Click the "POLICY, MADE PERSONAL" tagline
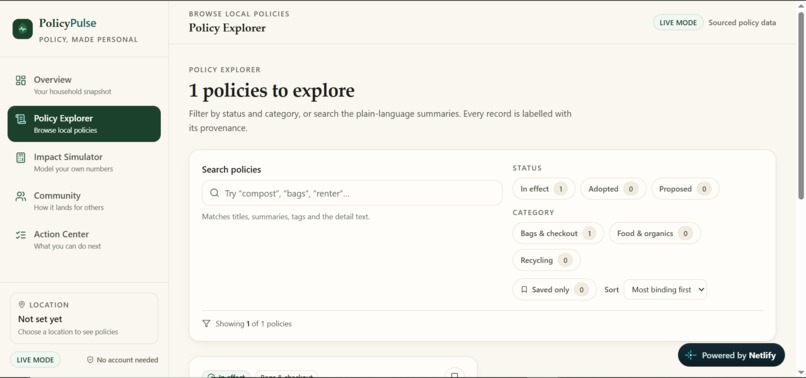Image resolution: width=806 pixels, height=378 pixels. point(88,40)
